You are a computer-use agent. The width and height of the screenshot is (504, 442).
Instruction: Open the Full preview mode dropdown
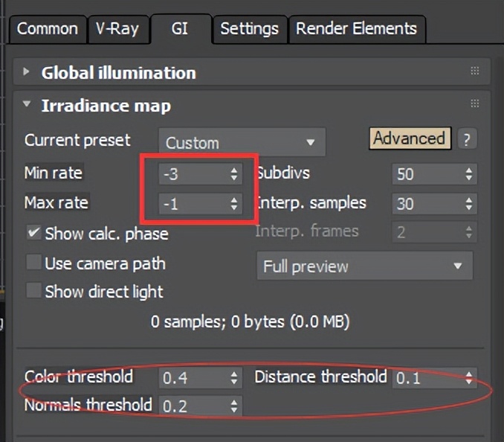364,266
